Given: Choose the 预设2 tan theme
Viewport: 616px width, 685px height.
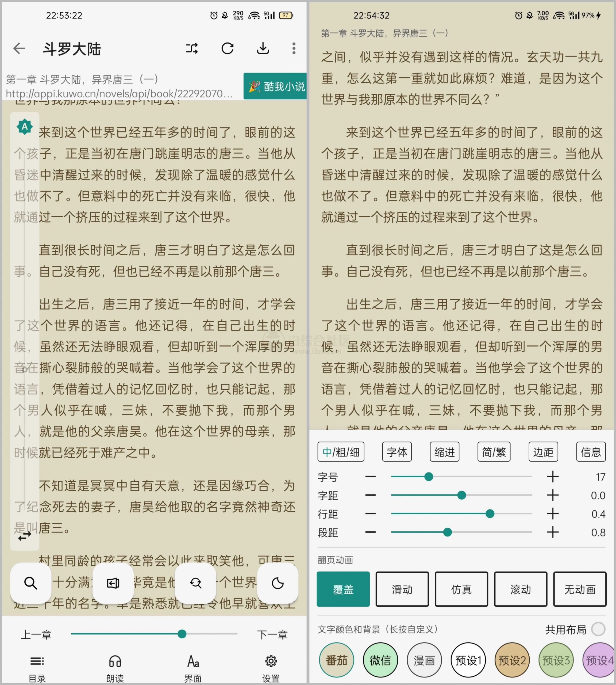Looking at the screenshot, I should [512, 660].
